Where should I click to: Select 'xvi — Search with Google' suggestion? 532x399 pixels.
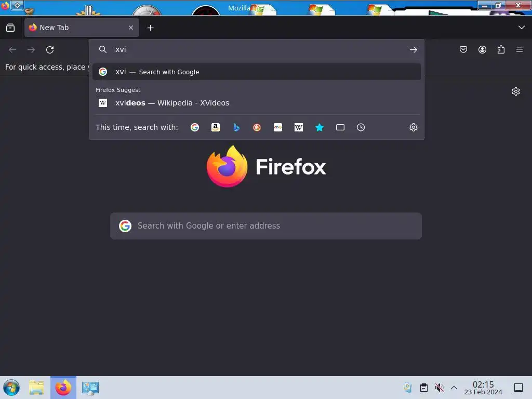pos(257,72)
